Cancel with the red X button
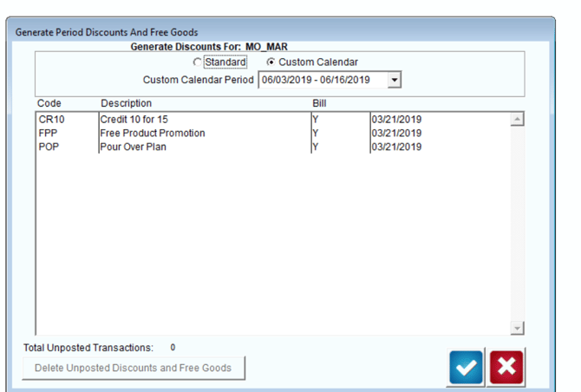The width and height of the screenshot is (581, 392). click(506, 367)
